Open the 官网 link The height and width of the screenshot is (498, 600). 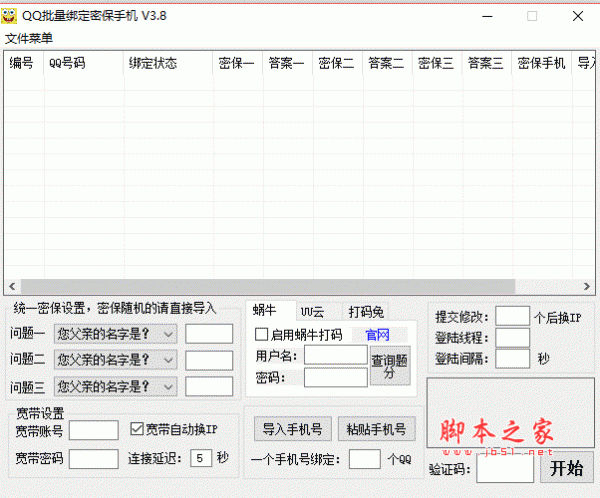[x=377, y=334]
